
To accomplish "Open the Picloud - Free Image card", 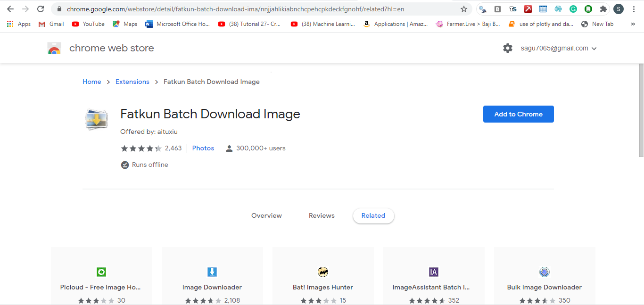I will point(101,276).
